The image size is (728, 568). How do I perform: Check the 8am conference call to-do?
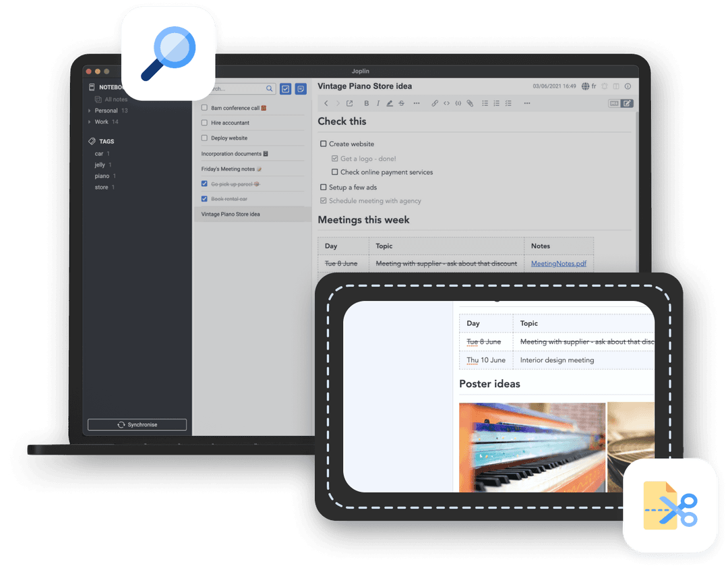(x=204, y=107)
